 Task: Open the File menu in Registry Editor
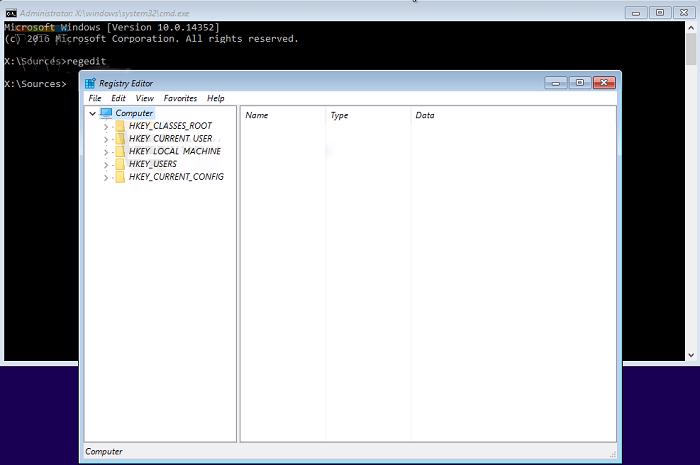point(95,98)
